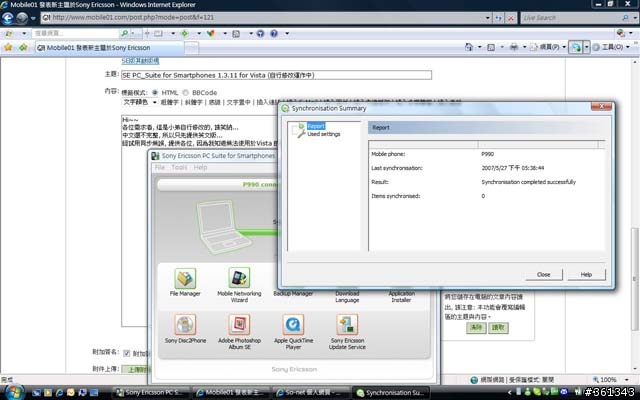This screenshot has width=640, height=400.
Task: Show hidden system tray icons arrow
Action: [510, 392]
